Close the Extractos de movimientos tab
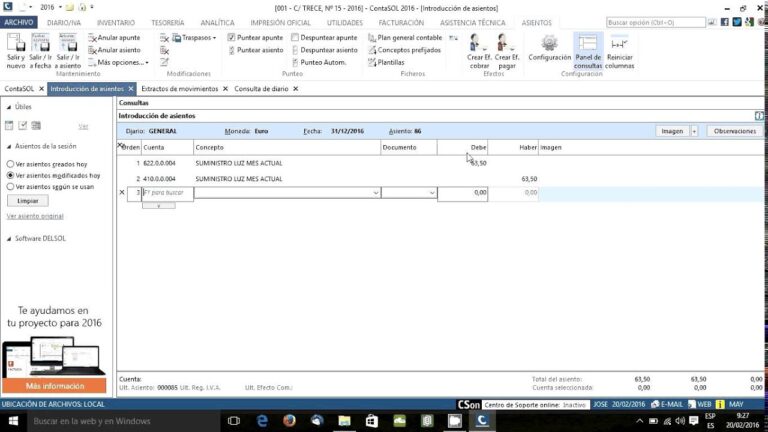The height and width of the screenshot is (432, 768). tap(225, 89)
